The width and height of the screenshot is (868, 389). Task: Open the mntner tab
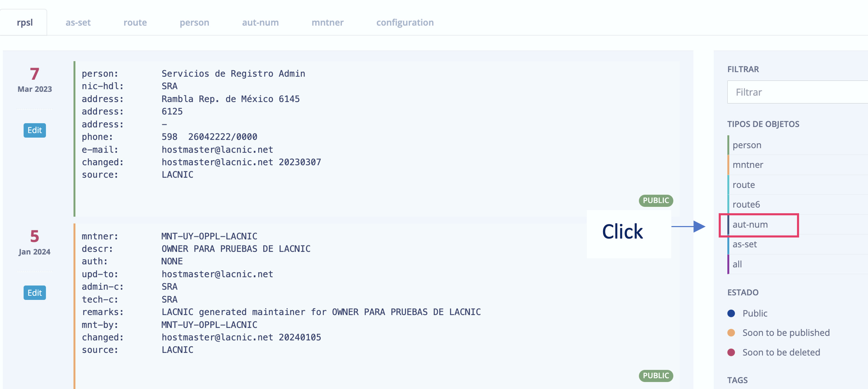click(327, 23)
